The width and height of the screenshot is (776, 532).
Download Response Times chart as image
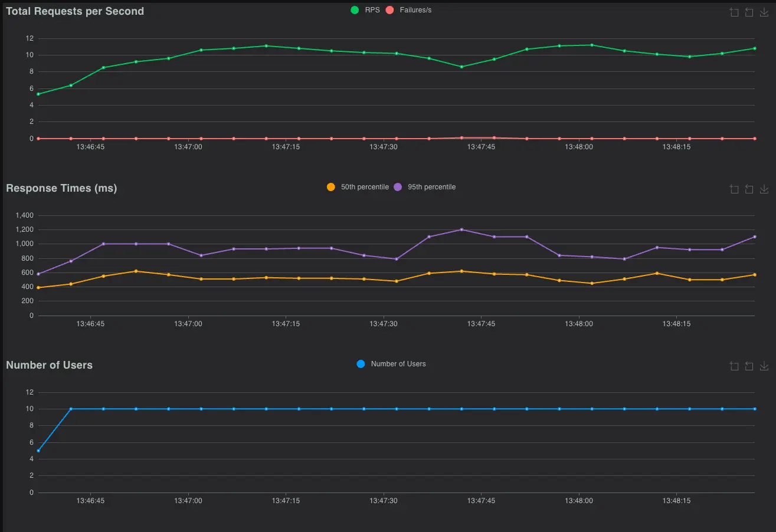[x=764, y=189]
